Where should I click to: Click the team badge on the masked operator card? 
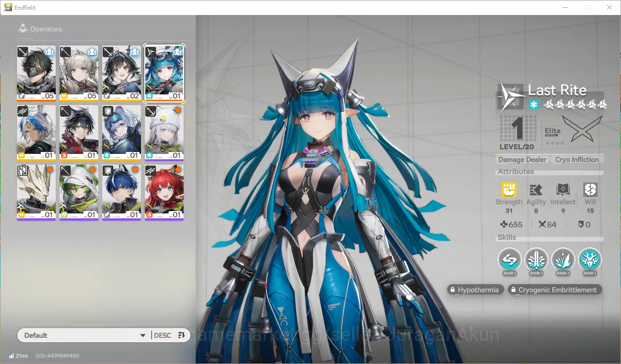tap(49, 51)
